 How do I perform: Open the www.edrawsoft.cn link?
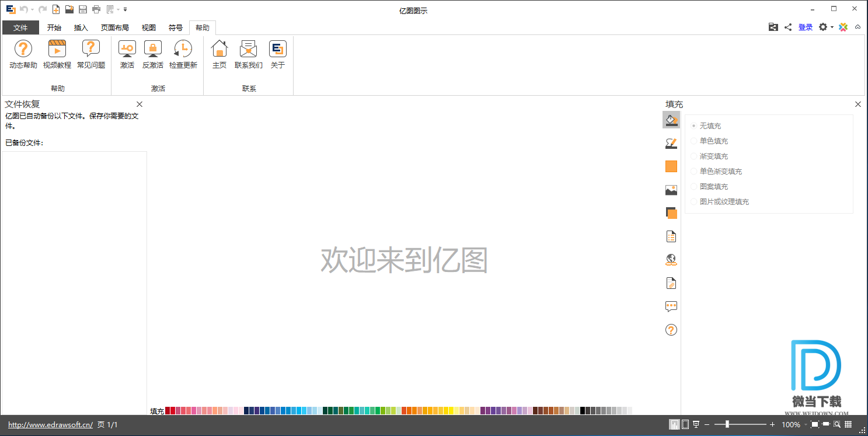coord(50,425)
